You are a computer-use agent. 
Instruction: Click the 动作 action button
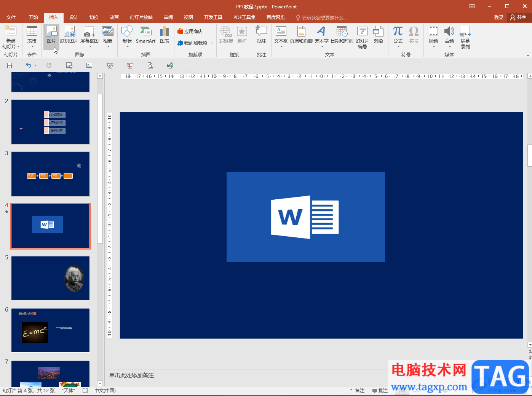tap(242, 35)
